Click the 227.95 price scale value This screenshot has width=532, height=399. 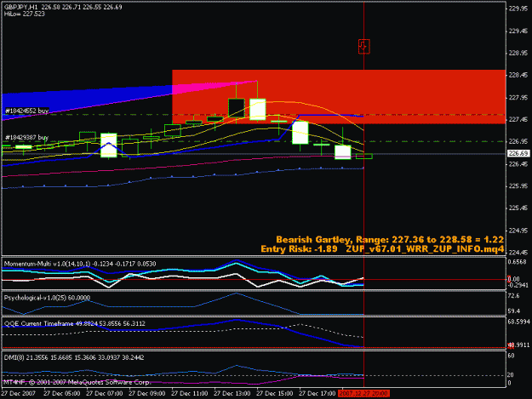click(518, 98)
